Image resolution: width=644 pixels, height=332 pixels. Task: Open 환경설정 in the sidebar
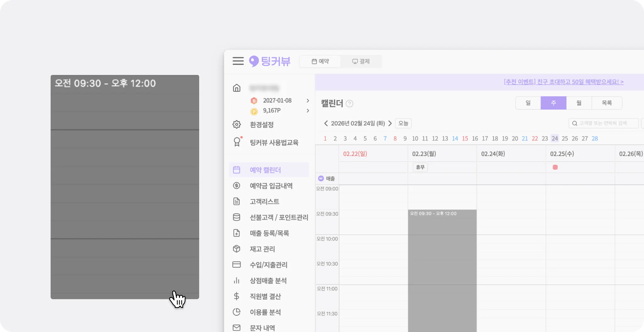pyautogui.click(x=262, y=124)
